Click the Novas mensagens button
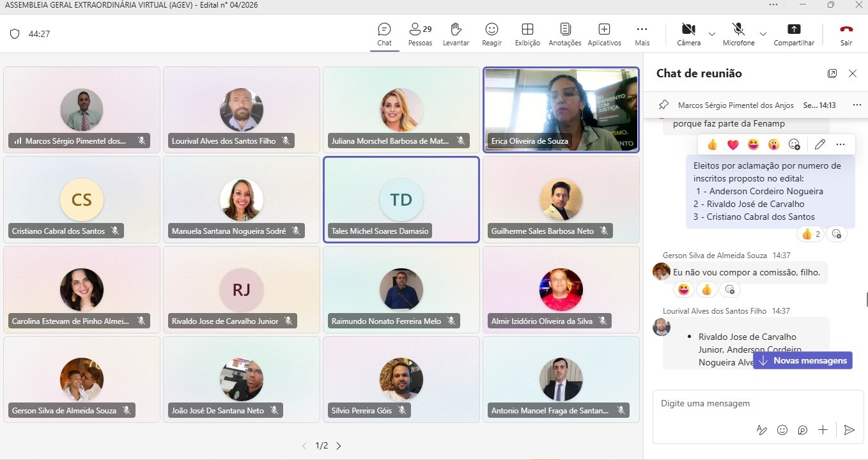Screen dimensions: 868x460 click(803, 360)
